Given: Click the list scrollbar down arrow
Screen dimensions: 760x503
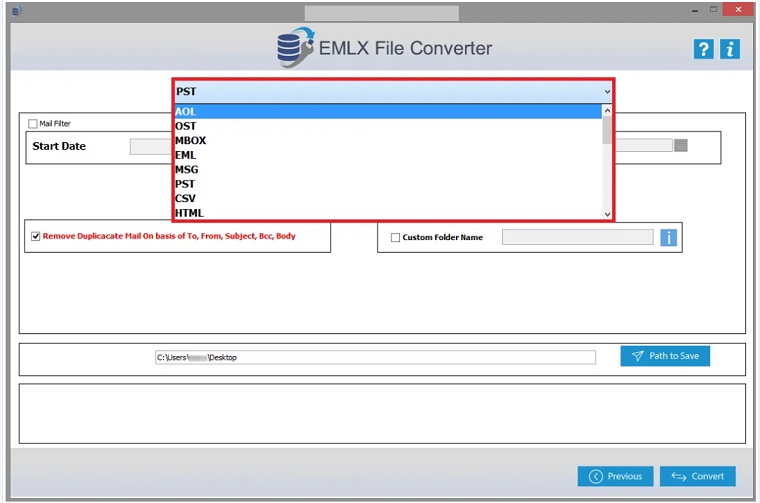Looking at the screenshot, I should (x=607, y=214).
